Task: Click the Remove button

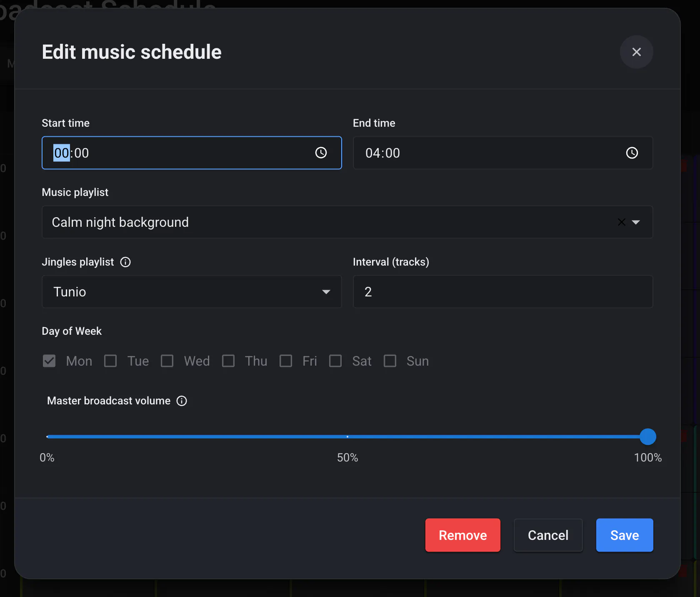Action: click(463, 535)
